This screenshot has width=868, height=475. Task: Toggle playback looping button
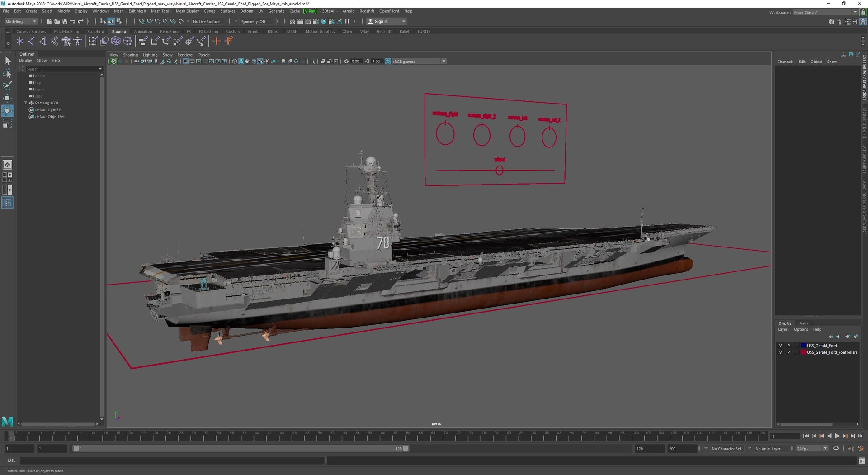[836, 449]
